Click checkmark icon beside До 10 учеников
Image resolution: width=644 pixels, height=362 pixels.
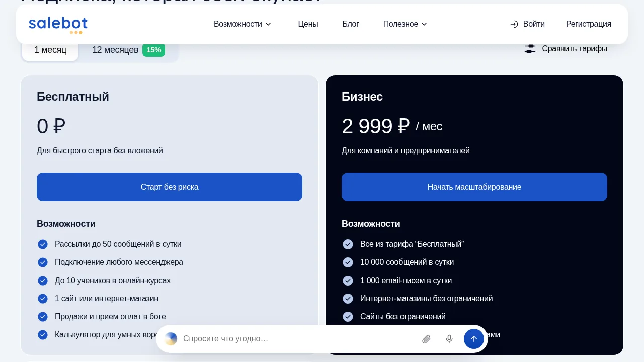click(x=43, y=281)
